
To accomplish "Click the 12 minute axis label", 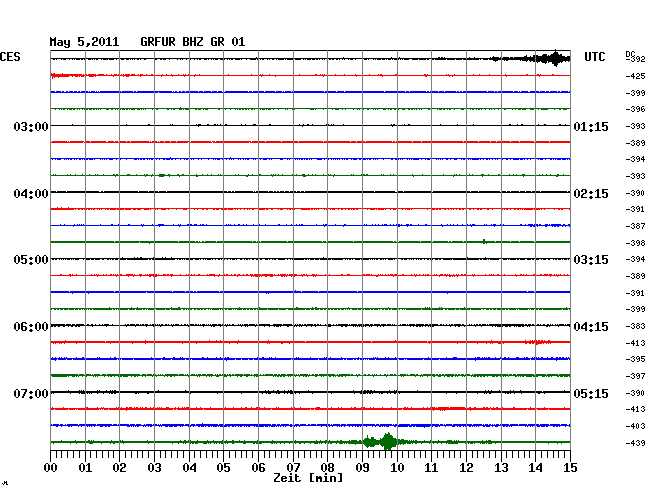I will (x=466, y=468).
